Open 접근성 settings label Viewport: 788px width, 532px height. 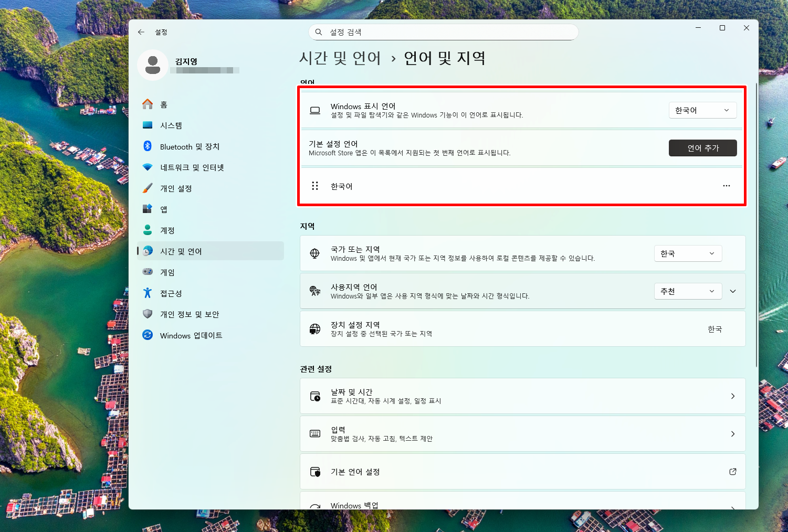171,293
